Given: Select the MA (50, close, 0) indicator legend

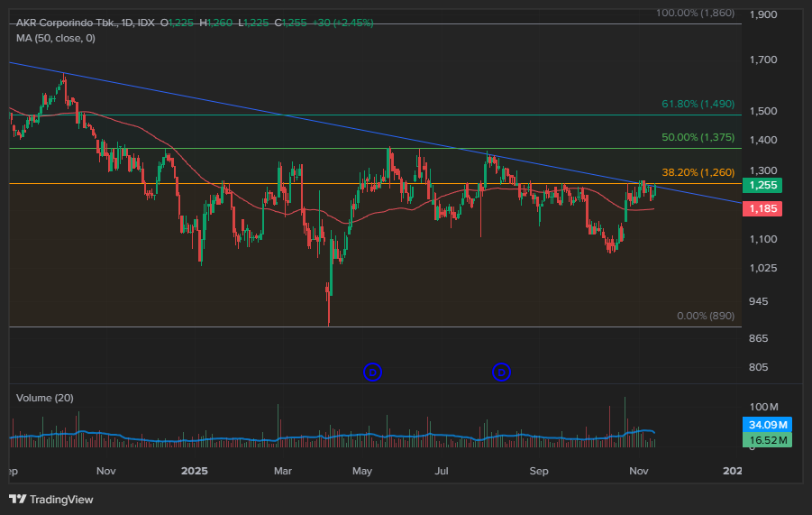Looking at the screenshot, I should tap(56, 38).
